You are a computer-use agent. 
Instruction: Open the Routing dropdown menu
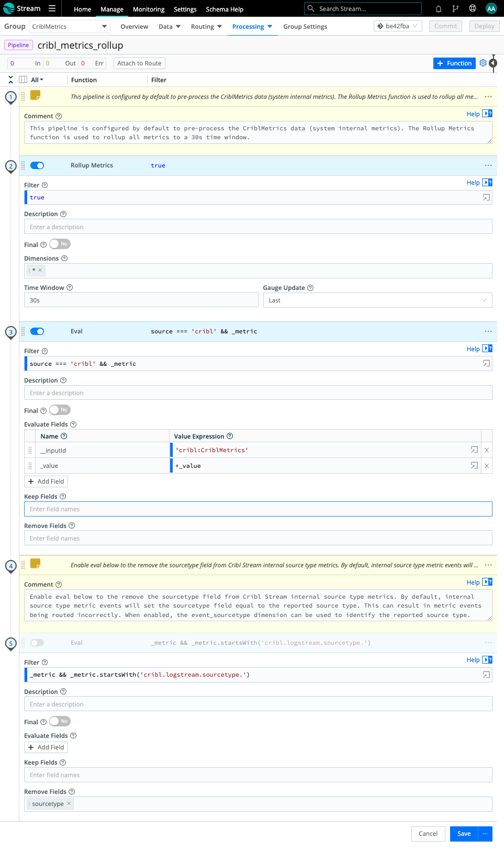[206, 27]
